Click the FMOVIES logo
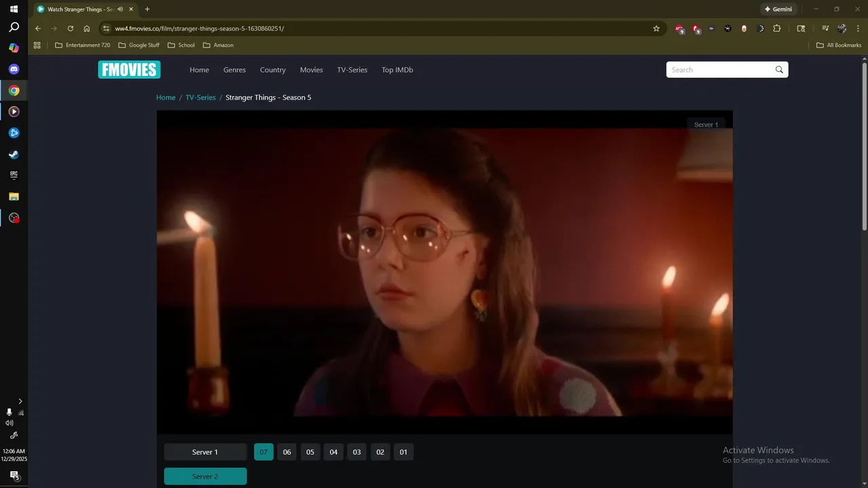This screenshot has width=868, height=488. [129, 70]
